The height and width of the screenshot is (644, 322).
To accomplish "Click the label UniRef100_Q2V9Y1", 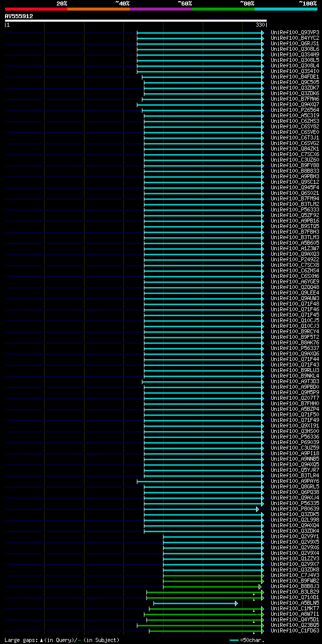I will coord(295,536).
